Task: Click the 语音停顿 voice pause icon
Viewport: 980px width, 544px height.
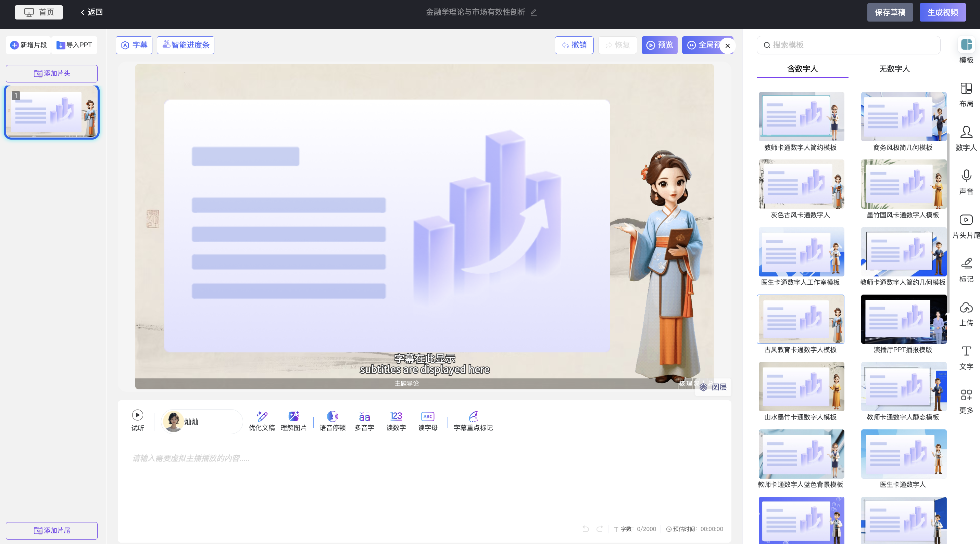Action: [x=332, y=417]
